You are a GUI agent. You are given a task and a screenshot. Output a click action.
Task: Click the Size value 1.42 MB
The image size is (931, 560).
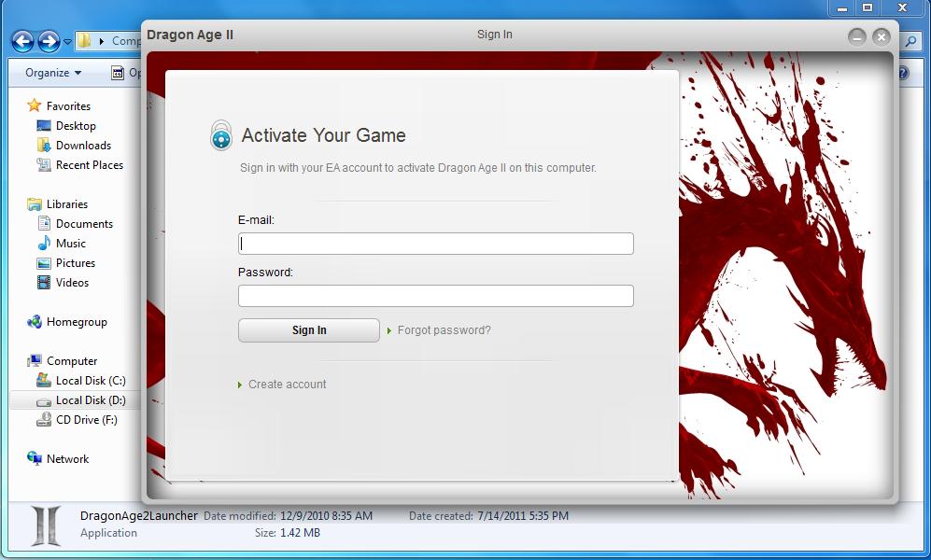click(x=300, y=533)
